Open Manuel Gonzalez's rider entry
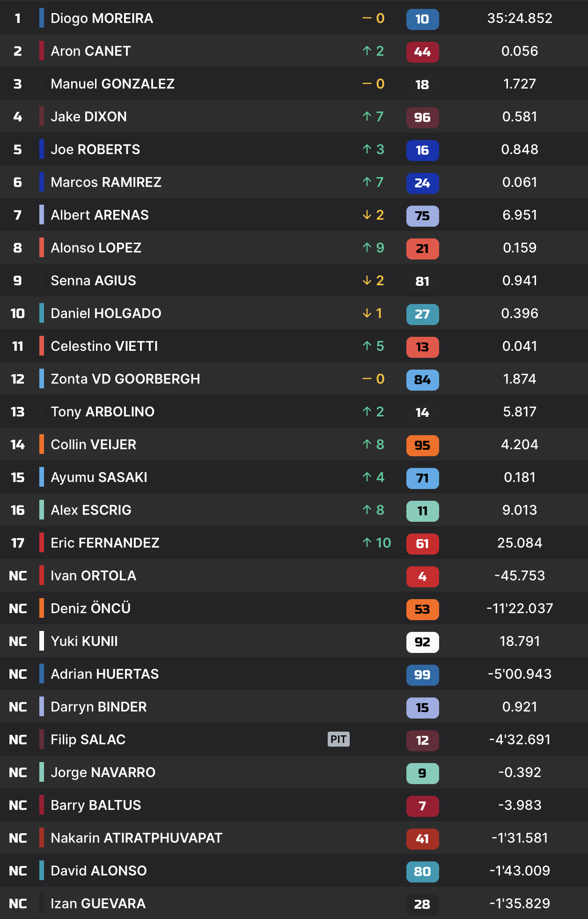Screen dimensions: 588x919 pyautogui.click(x=112, y=84)
